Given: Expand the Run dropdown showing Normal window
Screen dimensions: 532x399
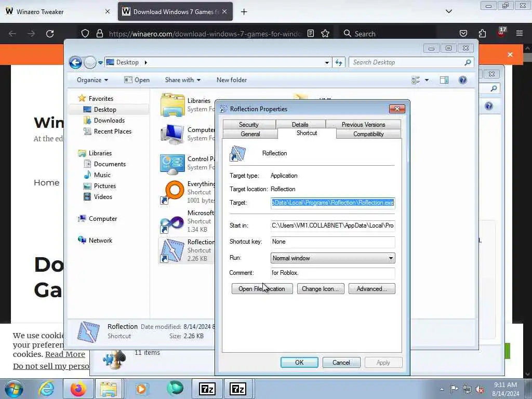Looking at the screenshot, I should pyautogui.click(x=333, y=258).
